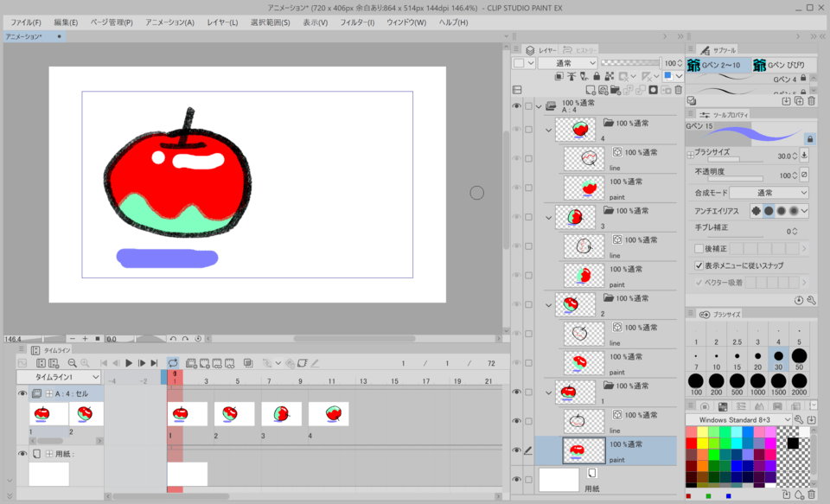Viewport: 830px width, 504px height.
Task: Open the Filter menu
Action: (x=357, y=22)
